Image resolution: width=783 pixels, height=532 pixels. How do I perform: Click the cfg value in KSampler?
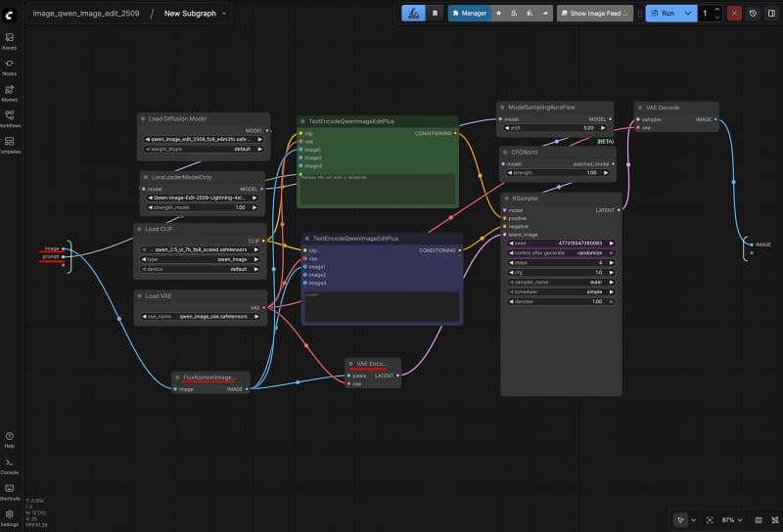pyautogui.click(x=561, y=273)
